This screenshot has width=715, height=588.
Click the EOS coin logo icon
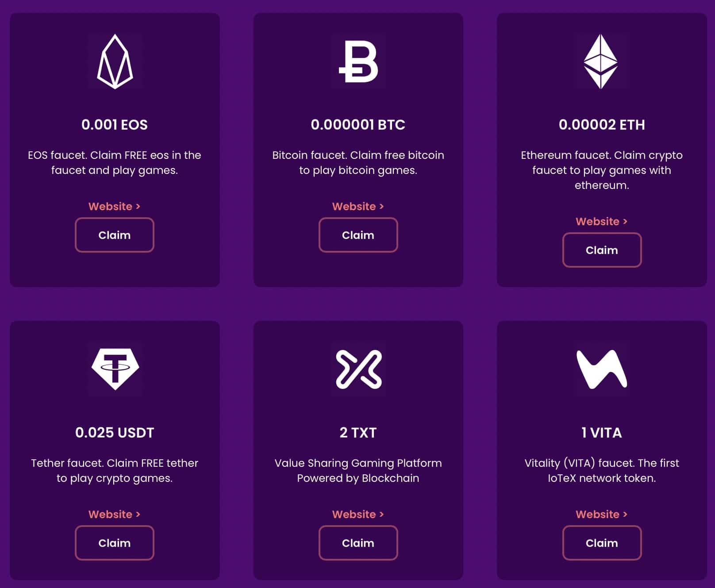tap(115, 61)
